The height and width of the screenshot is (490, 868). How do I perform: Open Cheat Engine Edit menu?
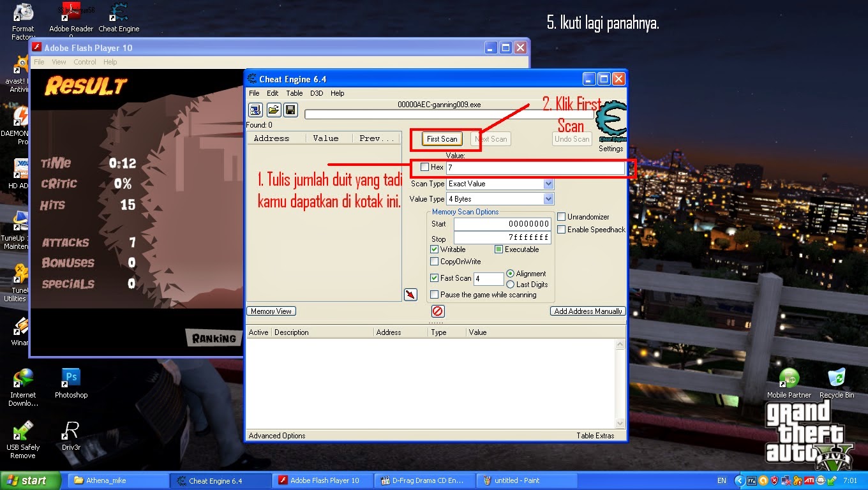pyautogui.click(x=273, y=93)
